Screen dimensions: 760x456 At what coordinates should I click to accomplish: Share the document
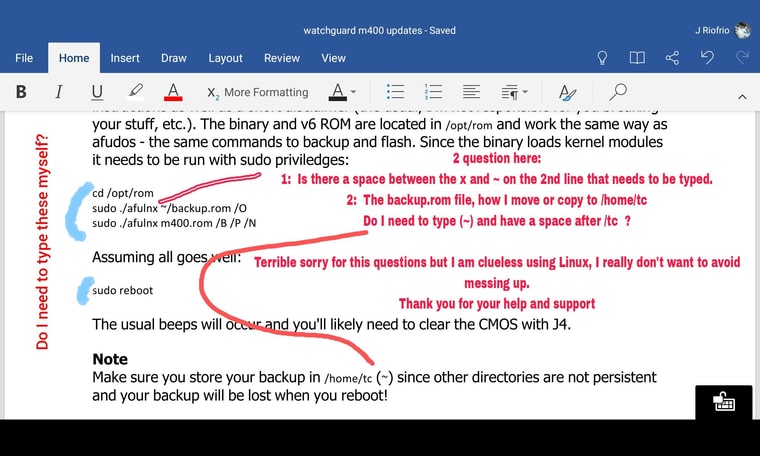672,58
